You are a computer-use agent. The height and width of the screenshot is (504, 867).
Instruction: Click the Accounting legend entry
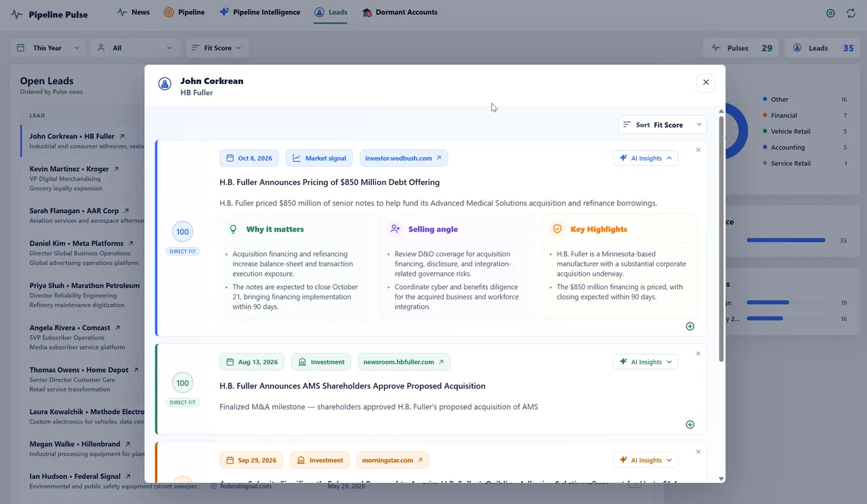click(805, 147)
